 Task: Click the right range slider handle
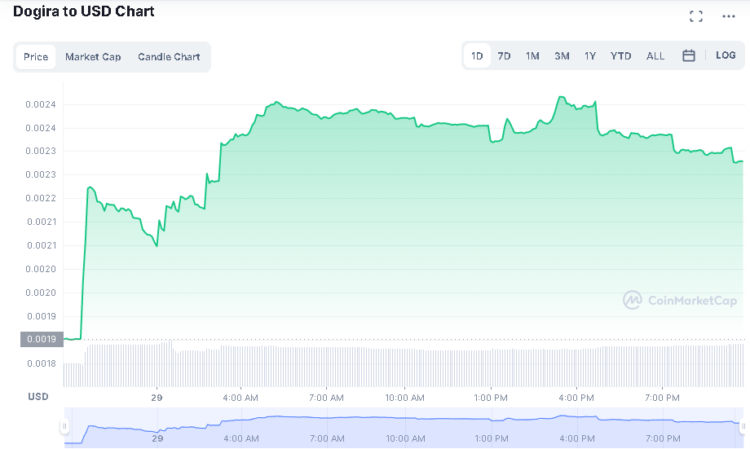(x=742, y=427)
